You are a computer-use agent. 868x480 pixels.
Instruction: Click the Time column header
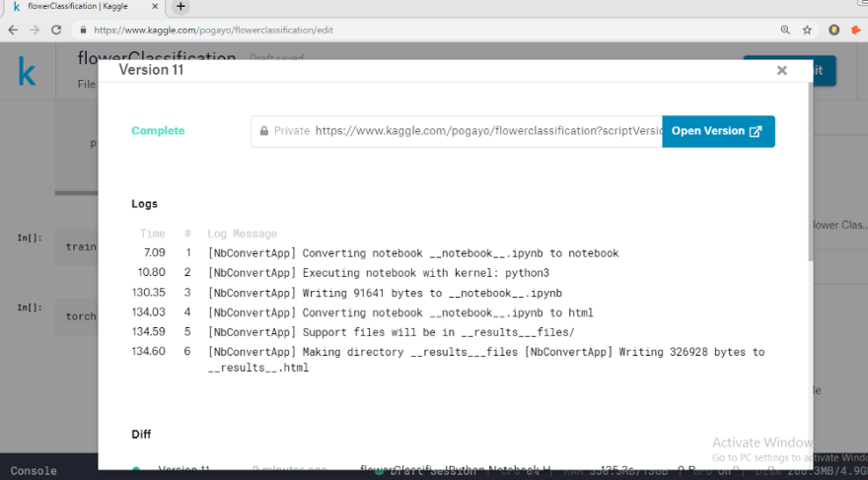[153, 234]
